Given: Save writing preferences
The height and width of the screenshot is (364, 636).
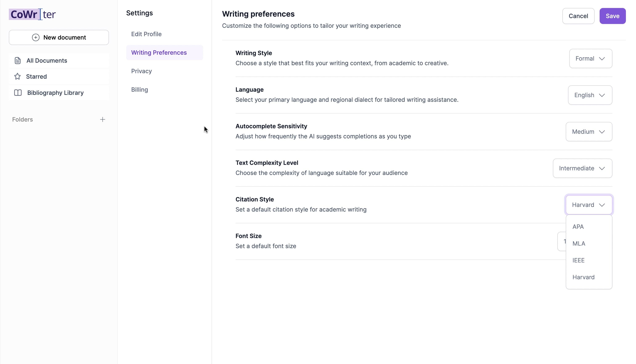Looking at the screenshot, I should click(x=612, y=16).
